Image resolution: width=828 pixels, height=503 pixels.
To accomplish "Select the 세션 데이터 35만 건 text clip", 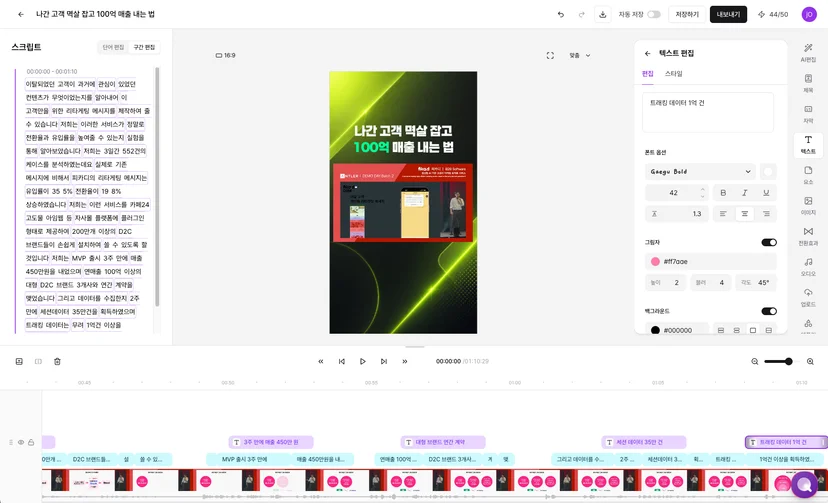I will coord(644,442).
